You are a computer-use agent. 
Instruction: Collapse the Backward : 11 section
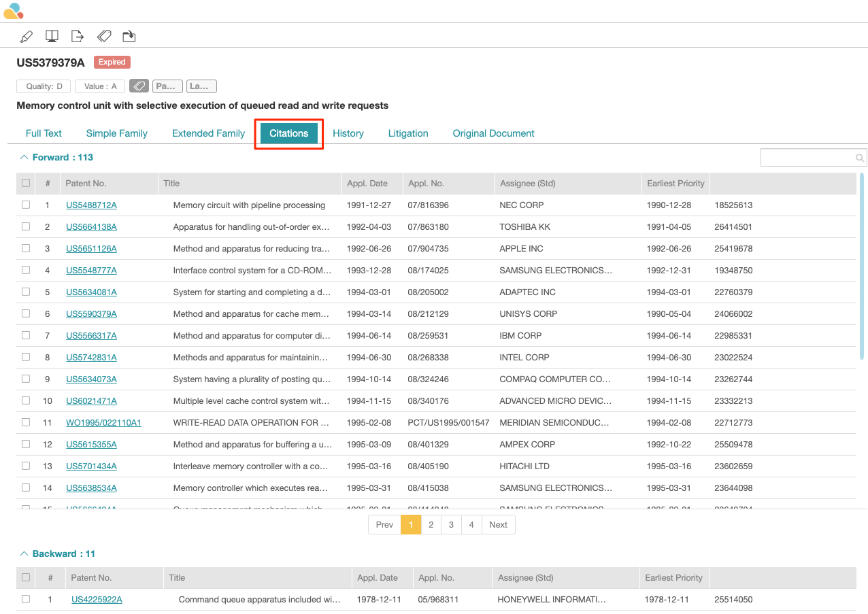pos(24,553)
